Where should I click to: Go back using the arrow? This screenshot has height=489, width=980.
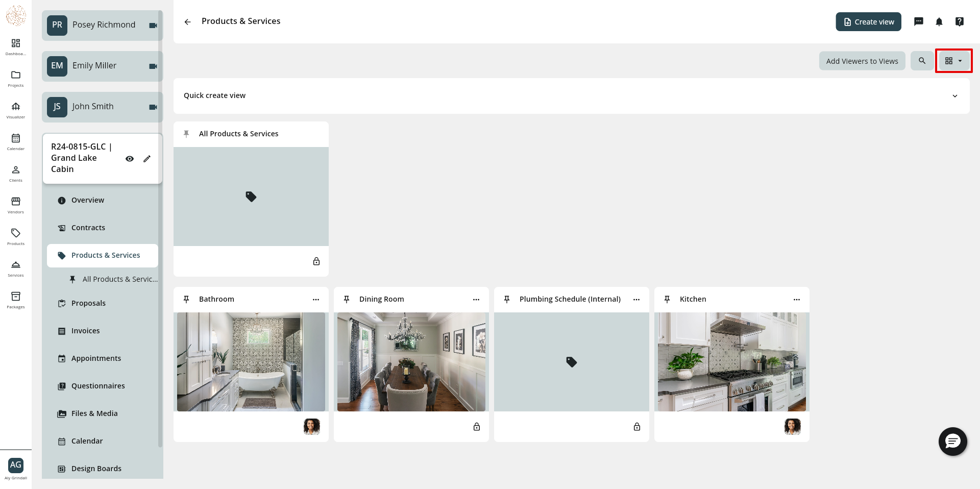(187, 22)
